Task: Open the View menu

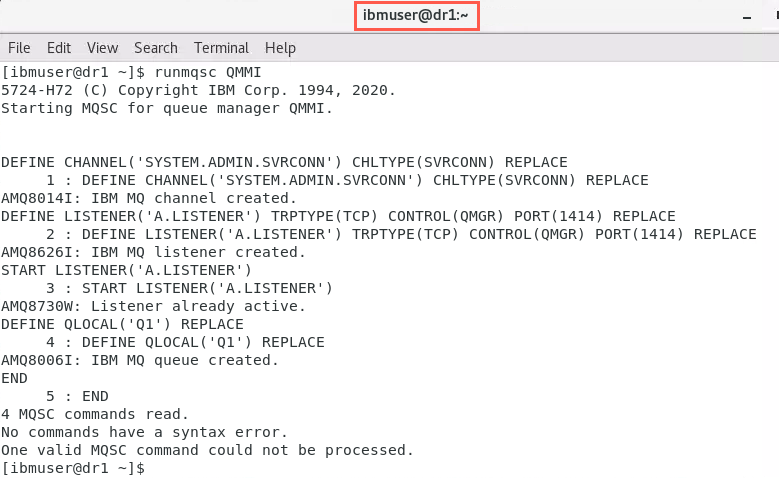Action: coord(102,48)
